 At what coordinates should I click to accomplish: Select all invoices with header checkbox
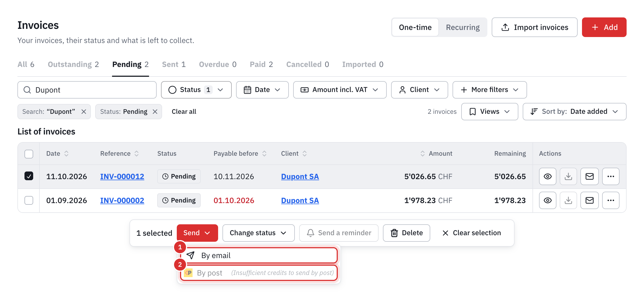click(x=29, y=154)
